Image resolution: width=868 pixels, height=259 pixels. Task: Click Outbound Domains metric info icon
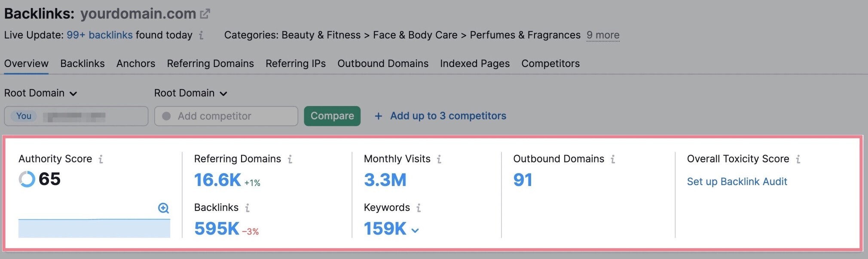613,159
